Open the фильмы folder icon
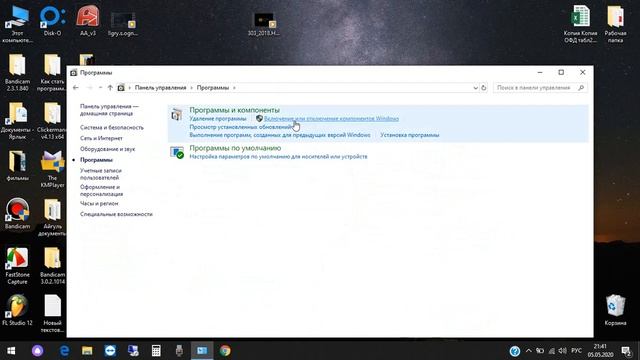 [17, 165]
